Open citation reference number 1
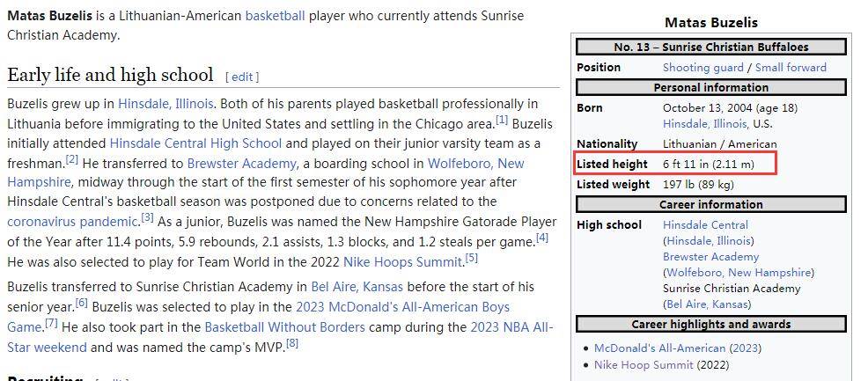Viewport: 868px width, 381px height. point(502,120)
